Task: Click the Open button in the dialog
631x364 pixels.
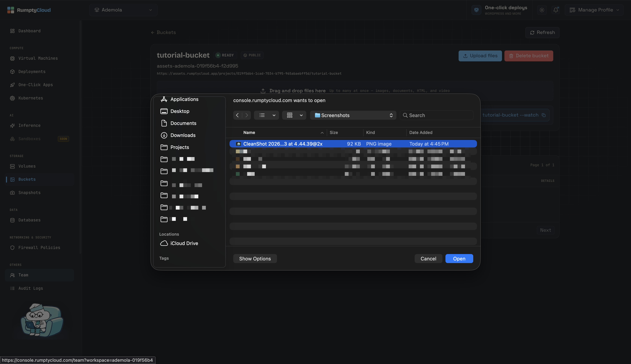Action: coord(459,259)
